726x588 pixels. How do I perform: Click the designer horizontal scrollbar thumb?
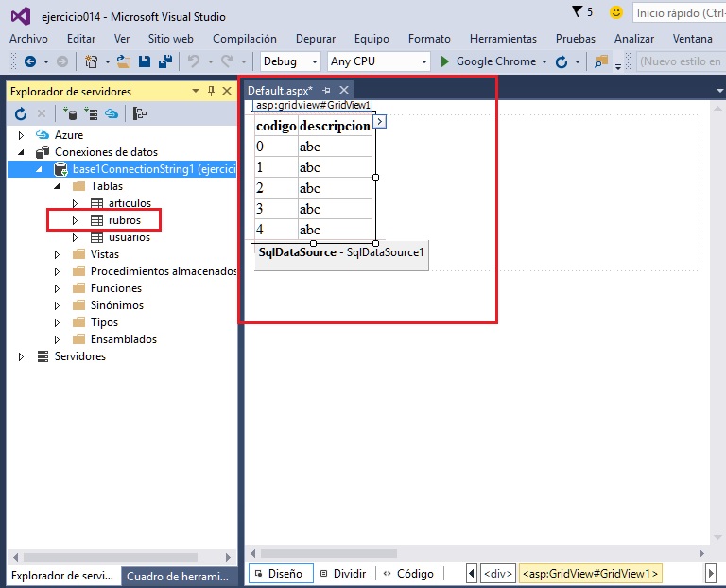point(328,553)
